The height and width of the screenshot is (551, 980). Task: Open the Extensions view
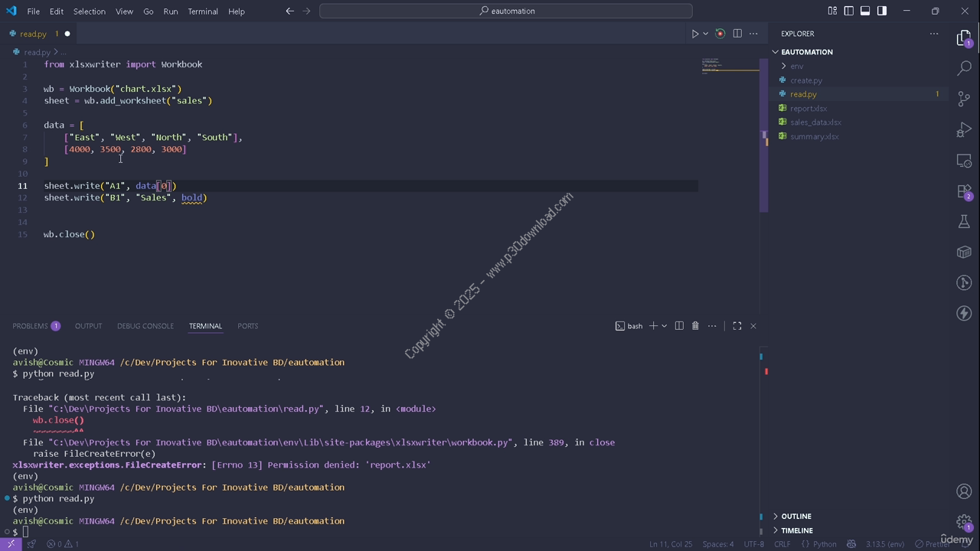[964, 191]
